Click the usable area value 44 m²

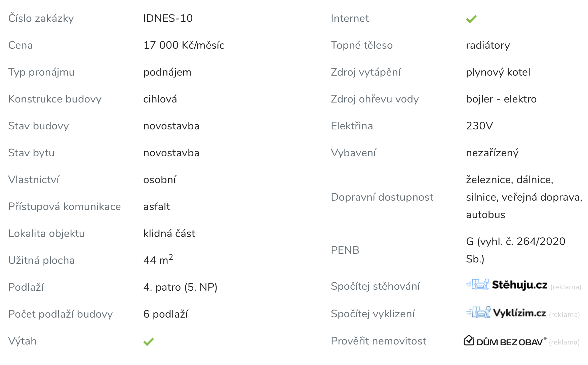click(158, 260)
